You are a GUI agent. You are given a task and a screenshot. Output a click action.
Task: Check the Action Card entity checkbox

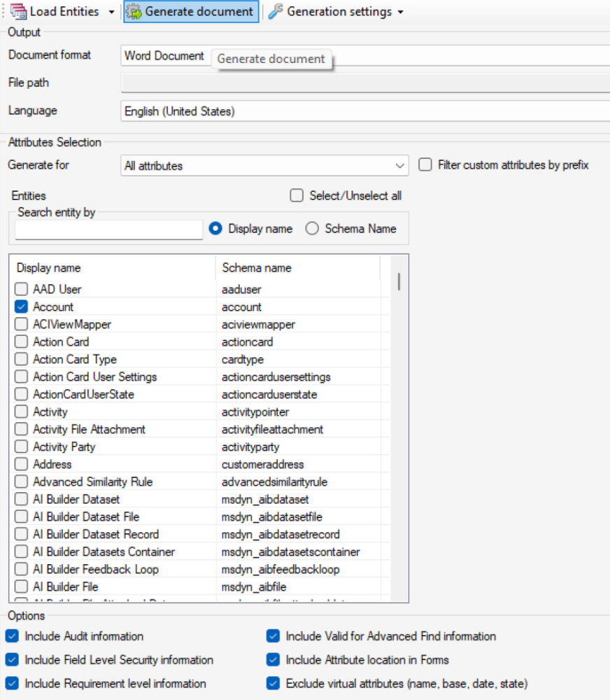pos(21,342)
